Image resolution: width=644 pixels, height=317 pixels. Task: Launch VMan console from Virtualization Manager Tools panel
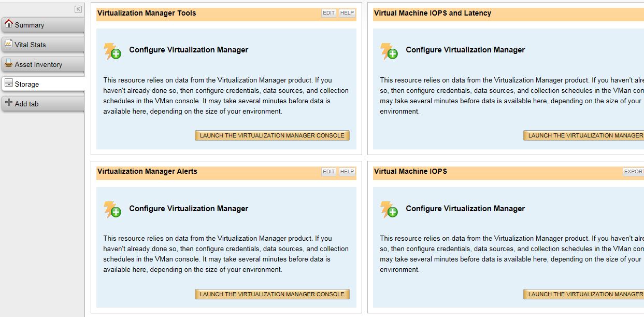point(272,135)
